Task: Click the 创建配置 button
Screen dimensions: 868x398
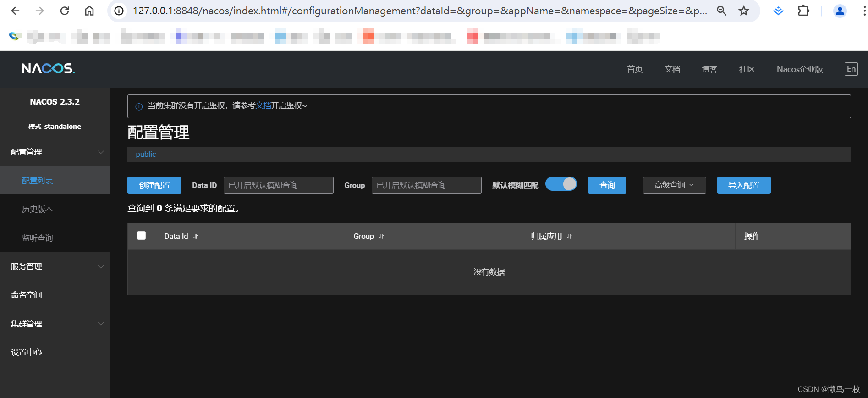Action: click(154, 185)
